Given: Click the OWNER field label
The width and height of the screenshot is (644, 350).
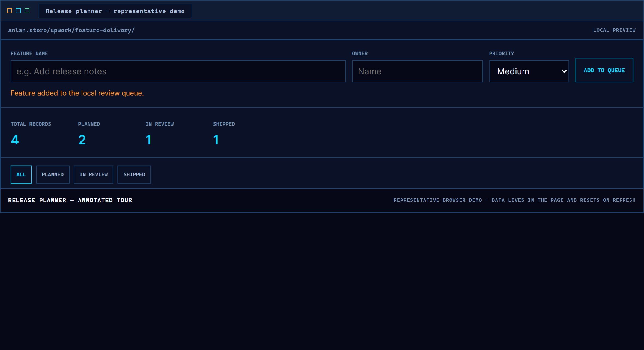Looking at the screenshot, I should click(360, 53).
